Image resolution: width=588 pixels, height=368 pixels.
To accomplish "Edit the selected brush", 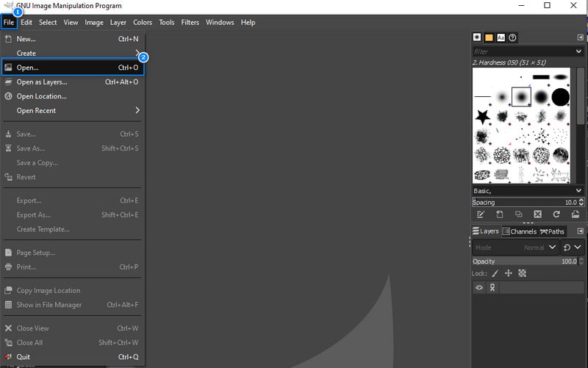I will [x=481, y=214].
